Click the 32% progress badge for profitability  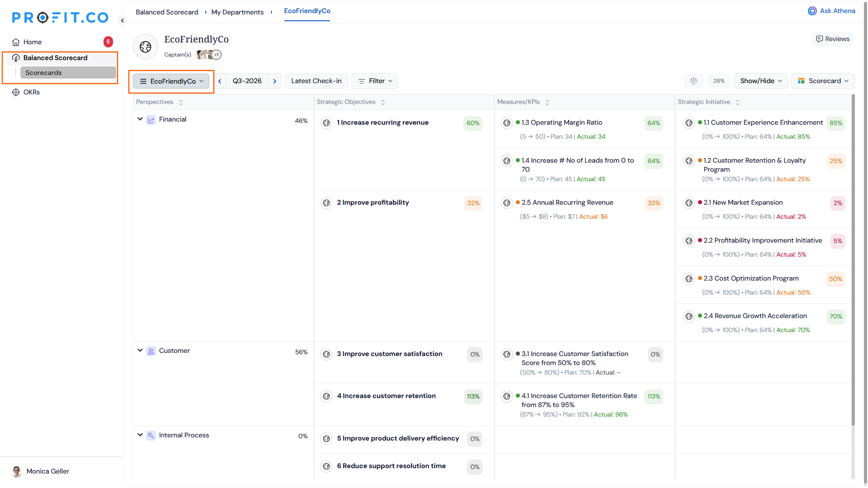coord(473,203)
